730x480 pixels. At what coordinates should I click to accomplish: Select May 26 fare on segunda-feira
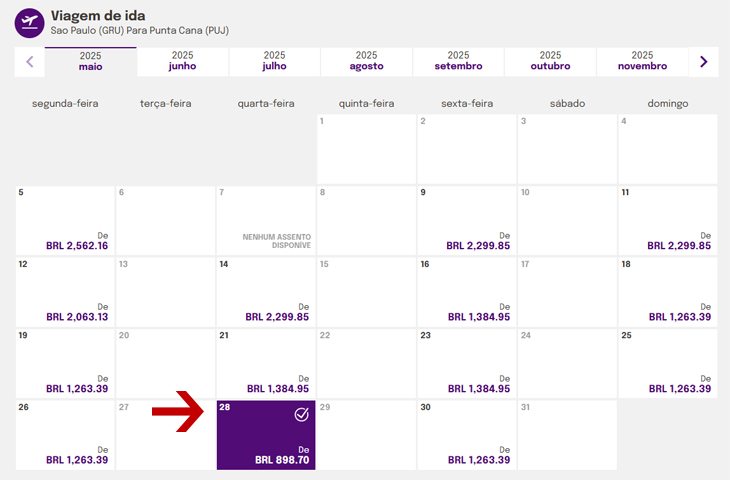(x=65, y=435)
